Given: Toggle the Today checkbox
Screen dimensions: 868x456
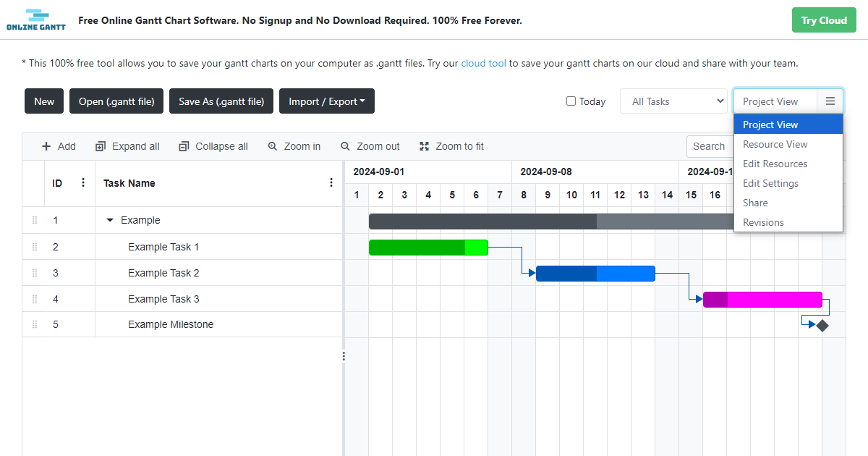Looking at the screenshot, I should (571, 101).
